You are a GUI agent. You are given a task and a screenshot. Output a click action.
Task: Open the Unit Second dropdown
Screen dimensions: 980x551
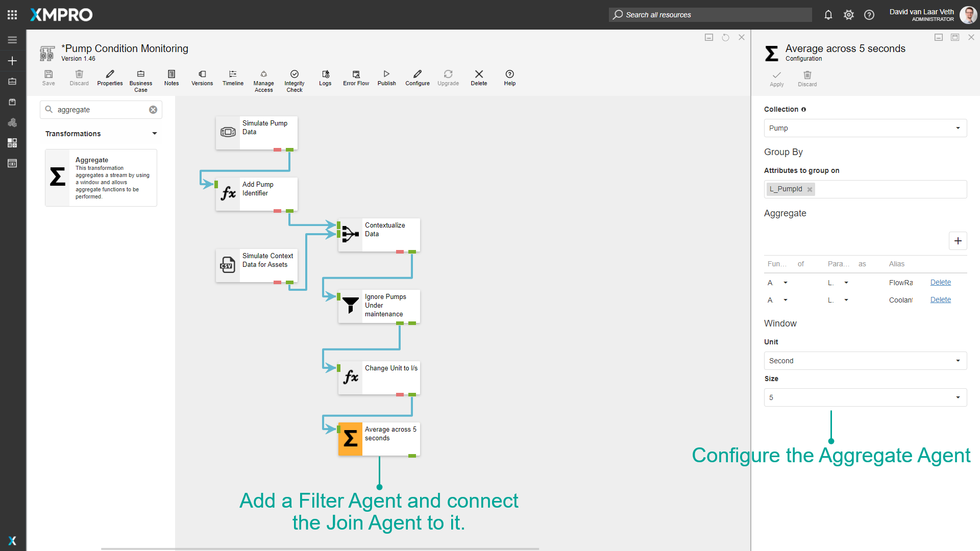pos(865,361)
